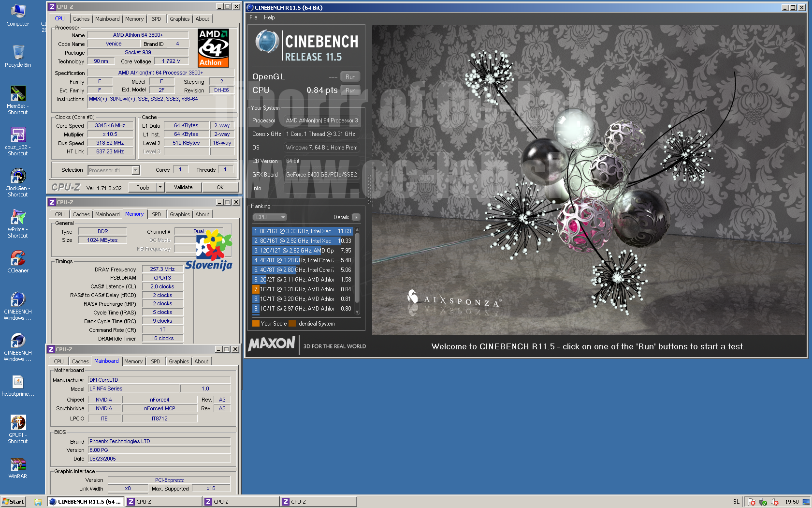This screenshot has width=812, height=508.
Task: Click the AMD Athlon 64 logo in CPU-Z
Action: click(x=213, y=48)
